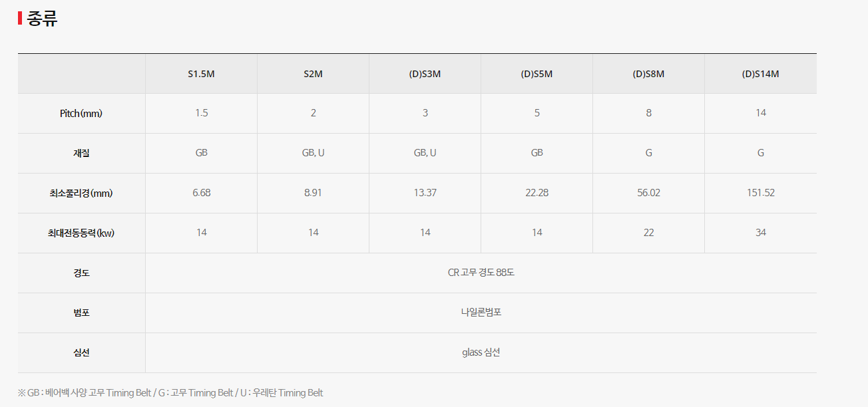Click the CR 고무 경도 88도 cell
The image size is (868, 407).
(481, 273)
